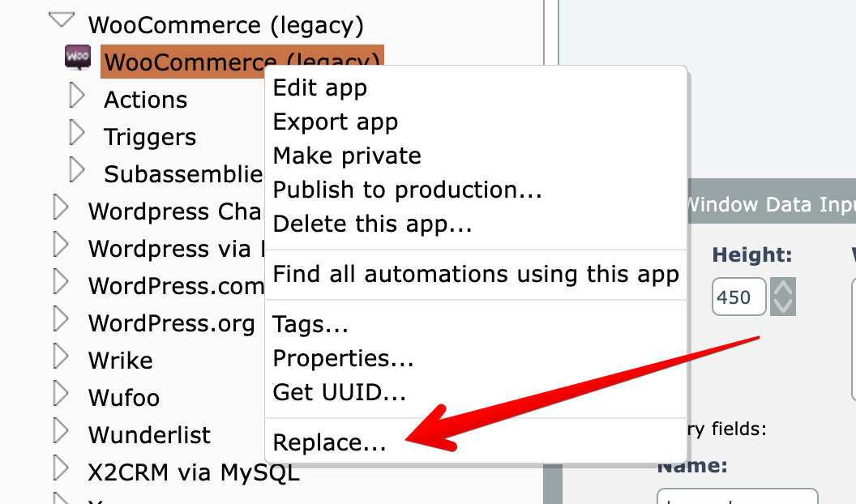Expand the Actions tree node
Viewport: 856px width, 504px height.
coord(77,97)
